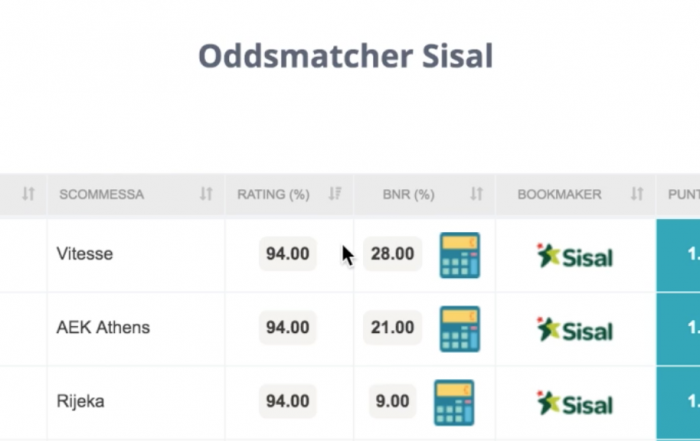Viewport: 700px width, 441px height.
Task: Click Vitesse row teal Punta odds cell
Action: point(678,255)
